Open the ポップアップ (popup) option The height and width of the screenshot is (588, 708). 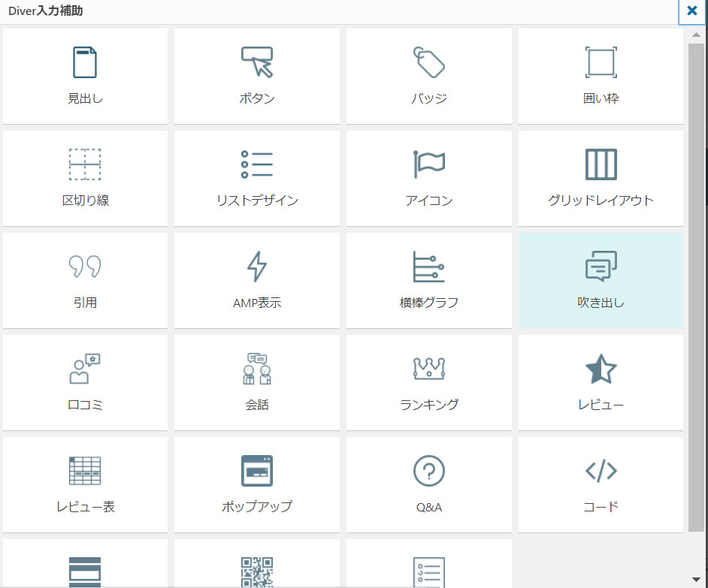[x=257, y=472]
